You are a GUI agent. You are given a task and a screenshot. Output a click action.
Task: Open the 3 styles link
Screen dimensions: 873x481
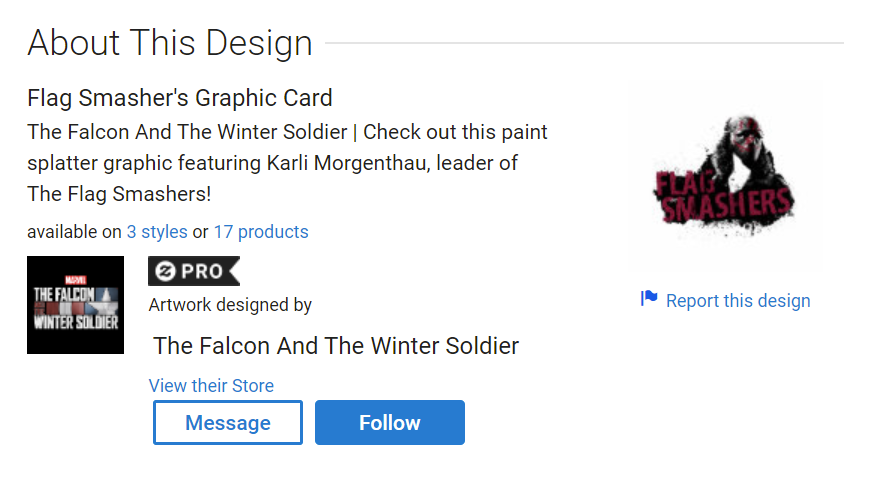pyautogui.click(x=157, y=232)
